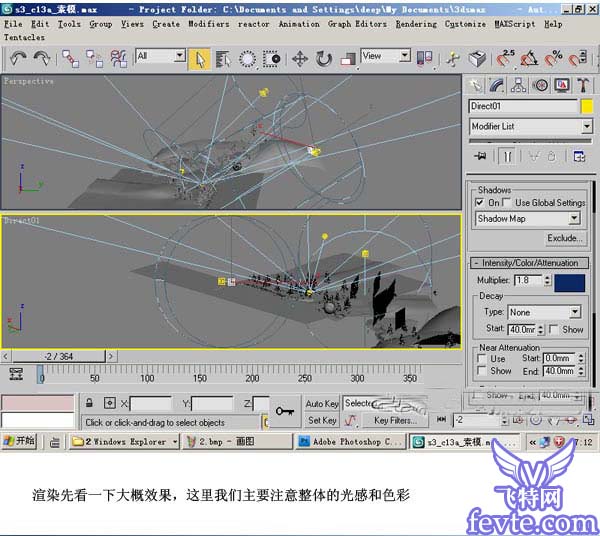Switch to Adobe Photoshop taskbar button
Screen dimensions: 600x536
point(351,442)
